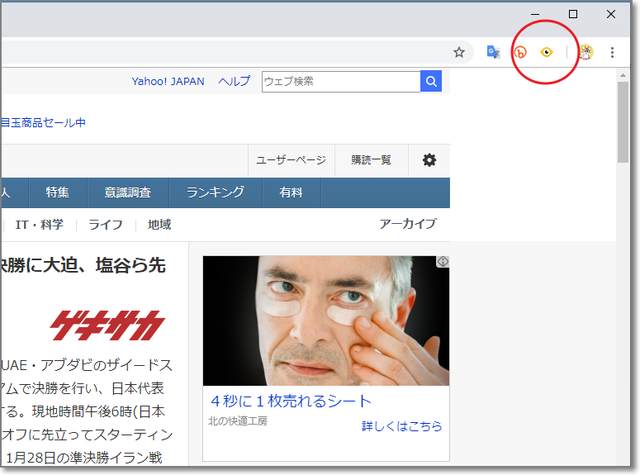Click the yellow eye extension icon
Screen dimensions: 640x475
pos(547,52)
